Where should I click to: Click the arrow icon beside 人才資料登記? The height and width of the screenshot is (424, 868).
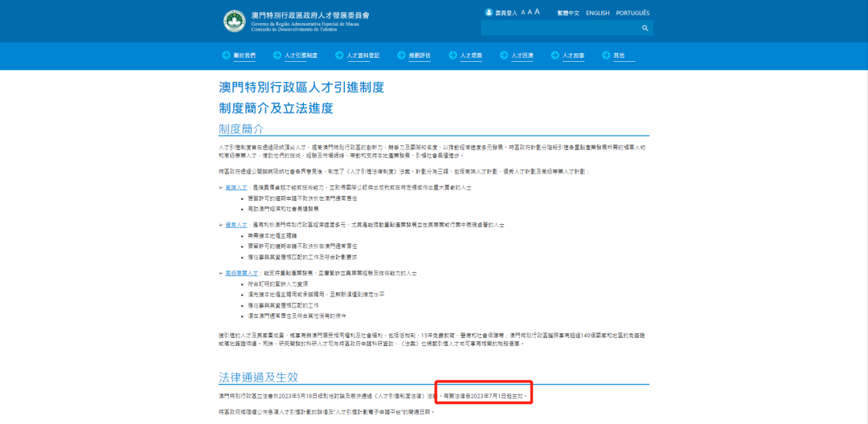(339, 55)
